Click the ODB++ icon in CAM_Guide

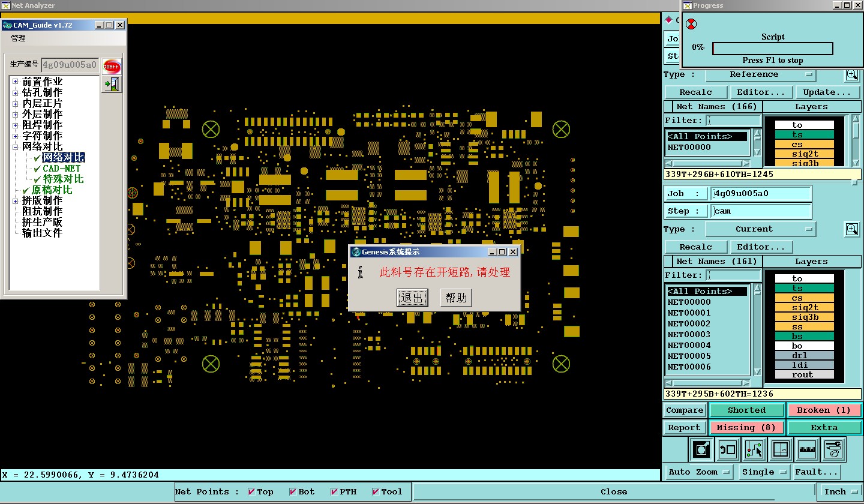(x=112, y=66)
